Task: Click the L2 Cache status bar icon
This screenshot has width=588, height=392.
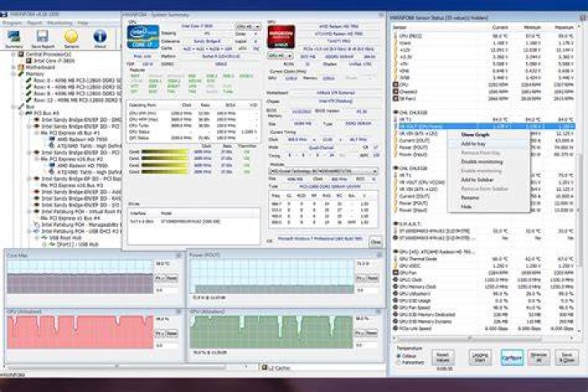Action: (265, 367)
